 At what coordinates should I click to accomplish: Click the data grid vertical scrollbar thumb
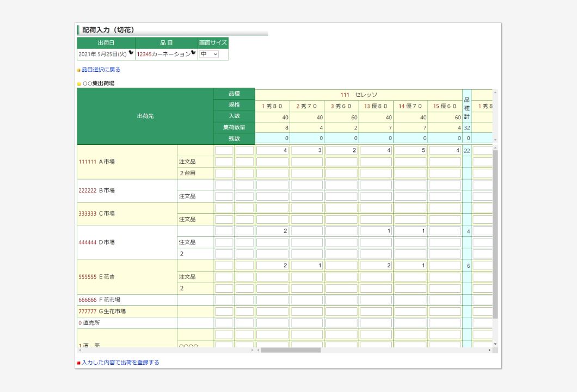[495, 234]
